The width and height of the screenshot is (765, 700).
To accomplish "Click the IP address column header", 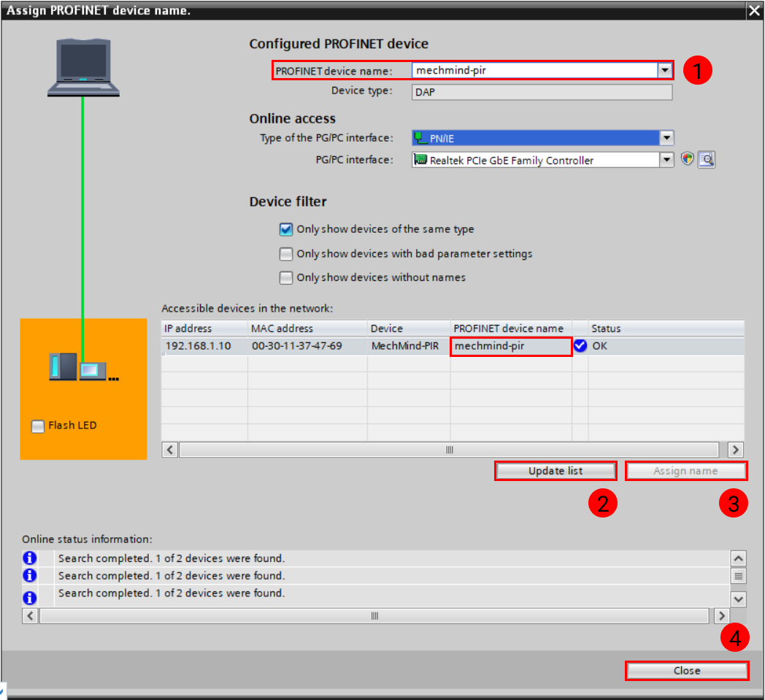I will tap(205, 328).
